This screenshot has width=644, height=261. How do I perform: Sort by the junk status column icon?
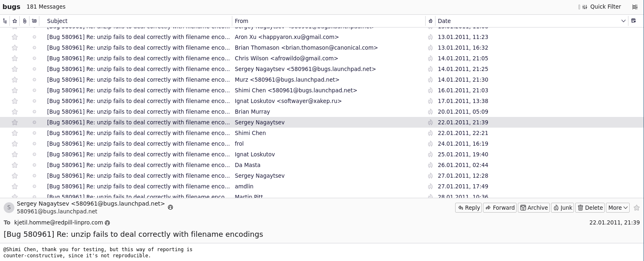tap(430, 21)
